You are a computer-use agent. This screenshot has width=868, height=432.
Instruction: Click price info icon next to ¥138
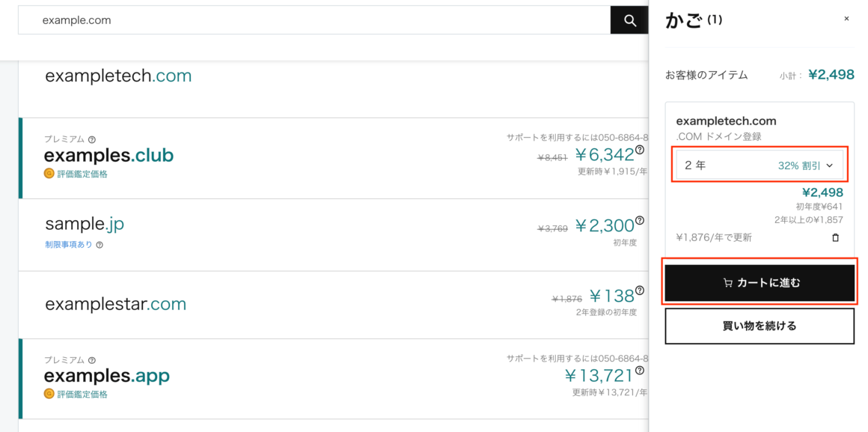[x=639, y=290]
